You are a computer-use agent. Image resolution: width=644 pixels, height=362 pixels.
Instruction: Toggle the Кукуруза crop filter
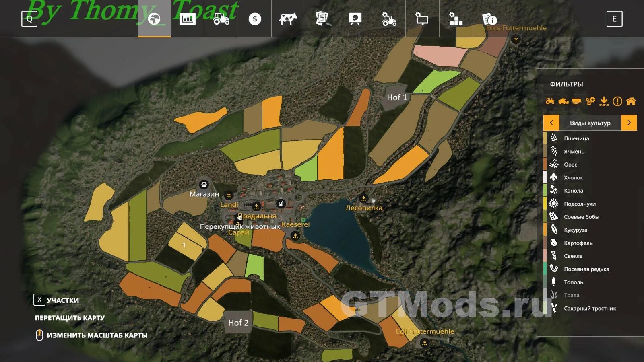(590, 230)
